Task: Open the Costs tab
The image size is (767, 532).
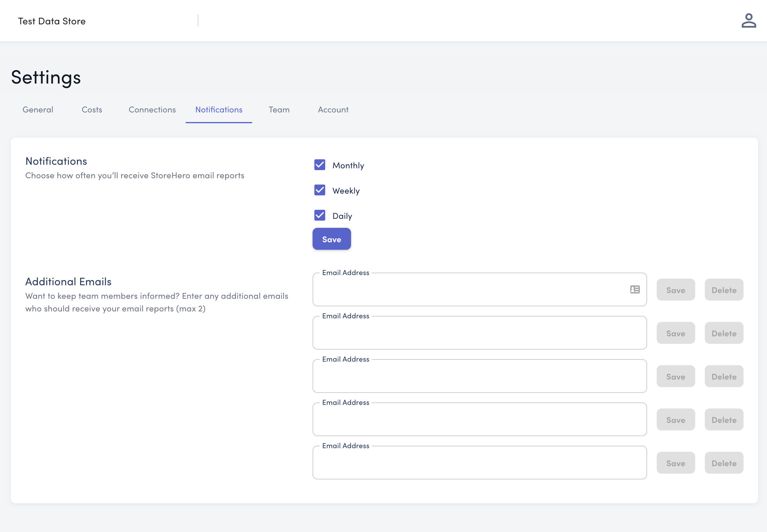Action: point(92,110)
